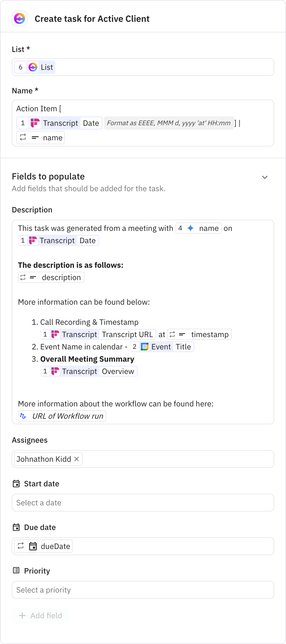Click the workflow run icon before the URL link
This screenshot has width=286, height=644.
[23, 416]
